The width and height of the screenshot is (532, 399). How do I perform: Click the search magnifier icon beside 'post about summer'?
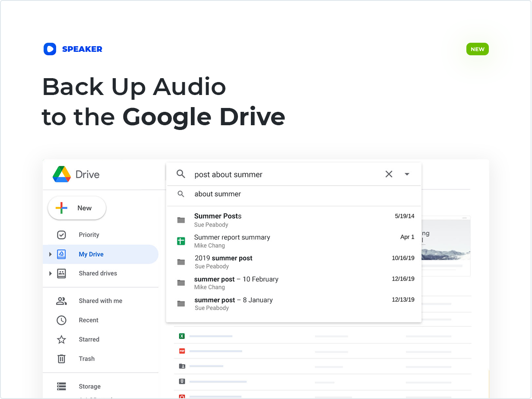coord(181,174)
